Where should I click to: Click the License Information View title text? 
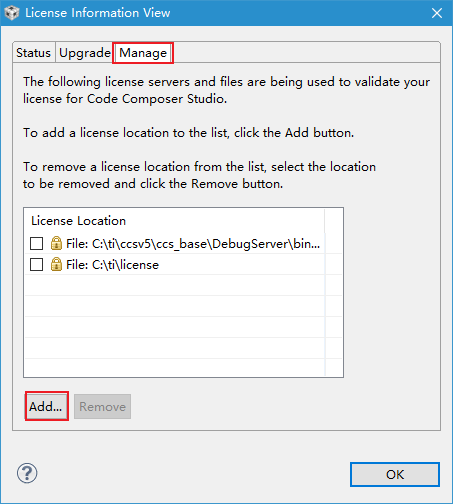98,13
